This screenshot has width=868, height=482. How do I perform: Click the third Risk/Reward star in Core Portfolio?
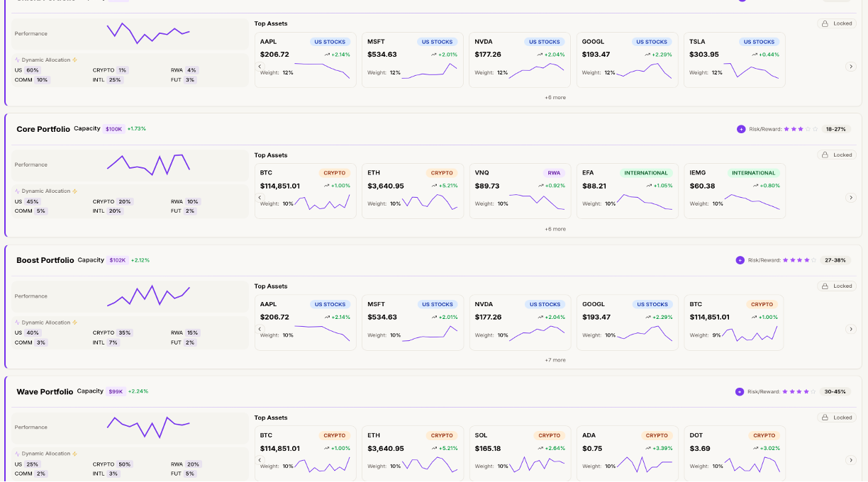[x=801, y=129]
